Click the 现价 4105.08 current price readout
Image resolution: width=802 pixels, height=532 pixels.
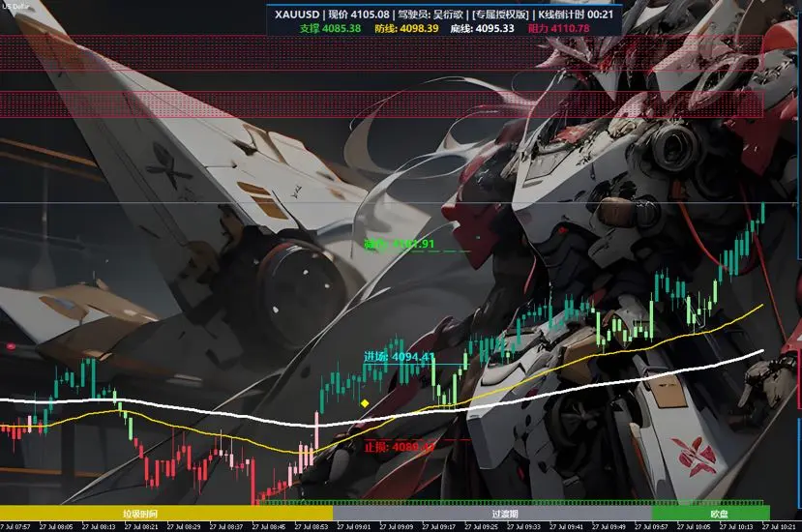point(359,15)
